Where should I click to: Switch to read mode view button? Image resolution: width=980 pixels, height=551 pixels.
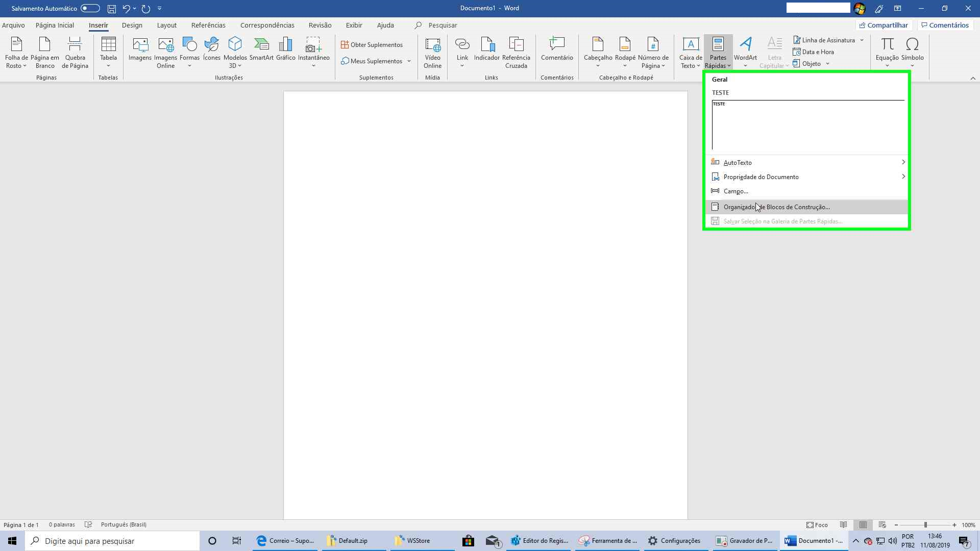point(844,525)
